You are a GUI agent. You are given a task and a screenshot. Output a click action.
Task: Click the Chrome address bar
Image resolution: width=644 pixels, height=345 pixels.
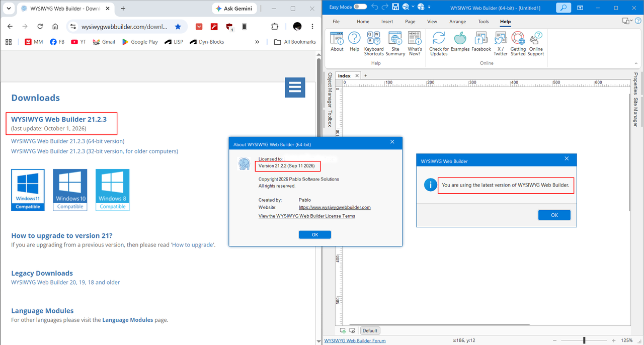pyautogui.click(x=126, y=27)
